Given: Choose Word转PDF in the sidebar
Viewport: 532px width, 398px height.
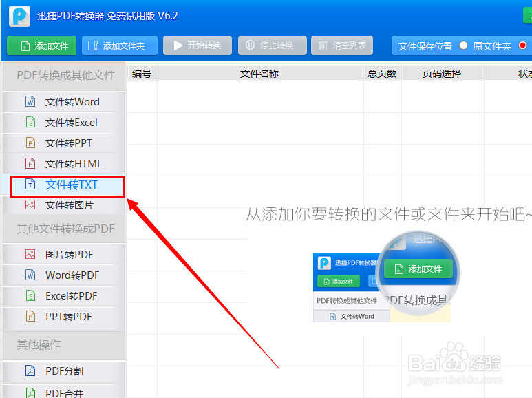Looking at the screenshot, I should point(64,275).
